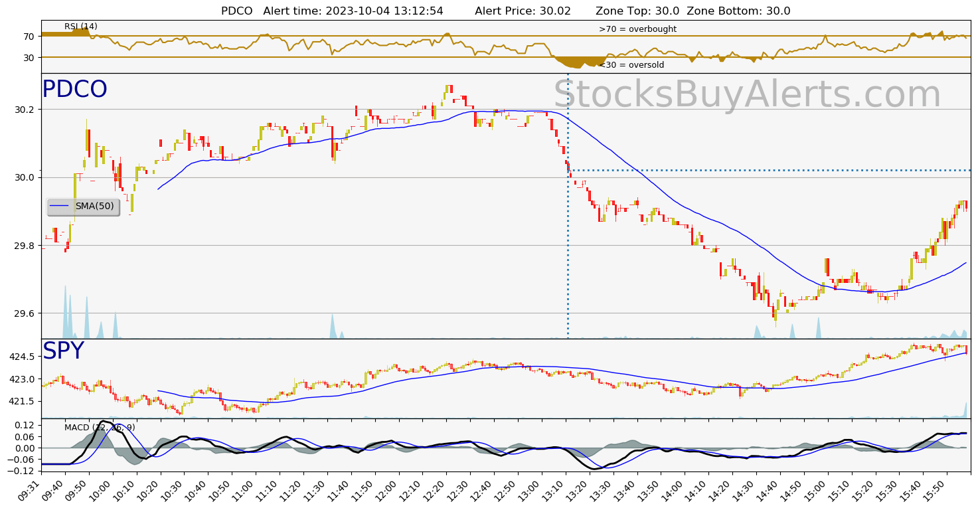Click the MACD -0.12 axis label

22,471
